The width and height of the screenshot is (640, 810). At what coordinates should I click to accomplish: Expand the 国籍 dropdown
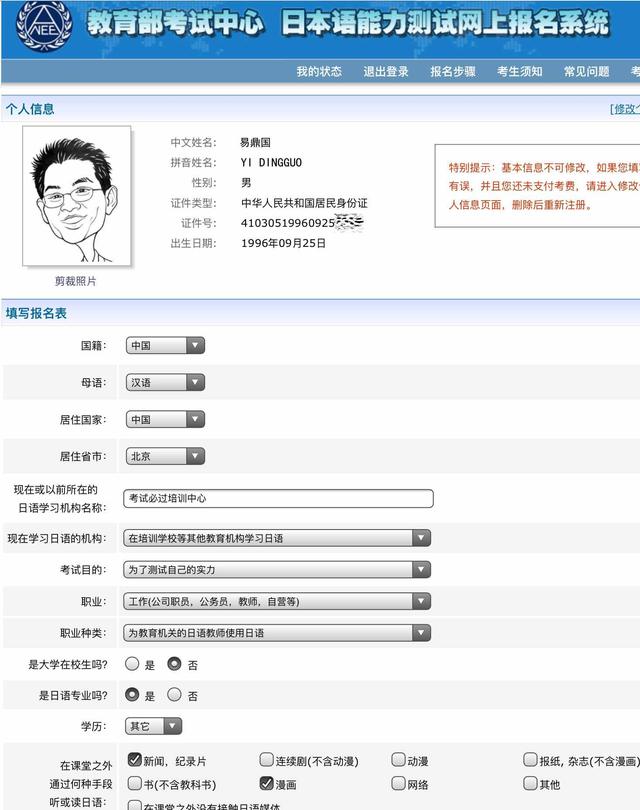(x=165, y=346)
